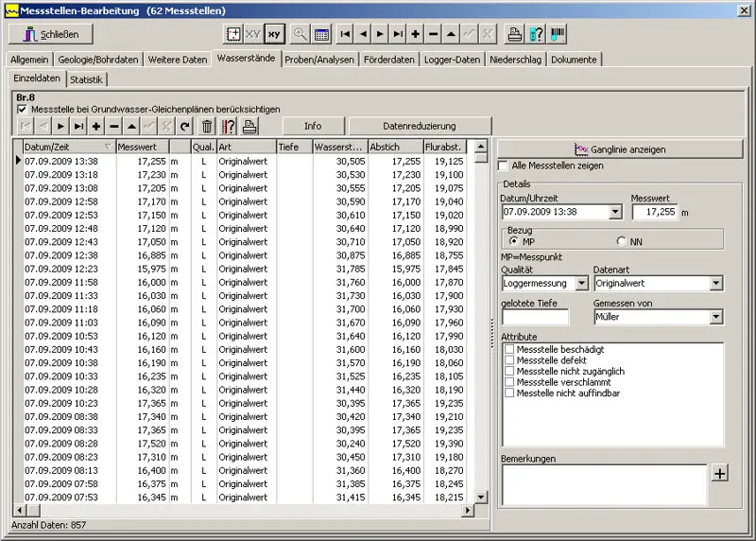Click the Schließen button

coord(51,34)
